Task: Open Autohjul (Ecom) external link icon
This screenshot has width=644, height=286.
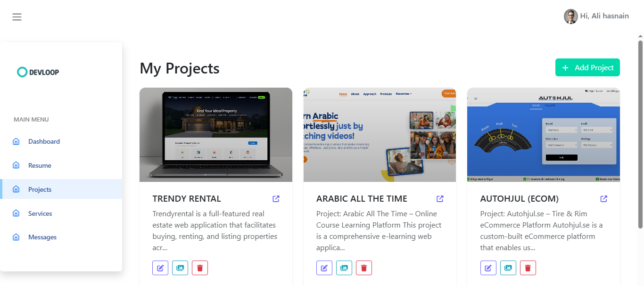Action: 604,199
